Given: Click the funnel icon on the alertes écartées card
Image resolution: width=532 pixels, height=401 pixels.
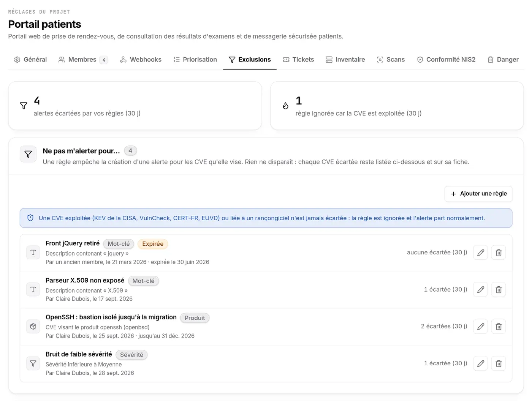Looking at the screenshot, I should [24, 106].
